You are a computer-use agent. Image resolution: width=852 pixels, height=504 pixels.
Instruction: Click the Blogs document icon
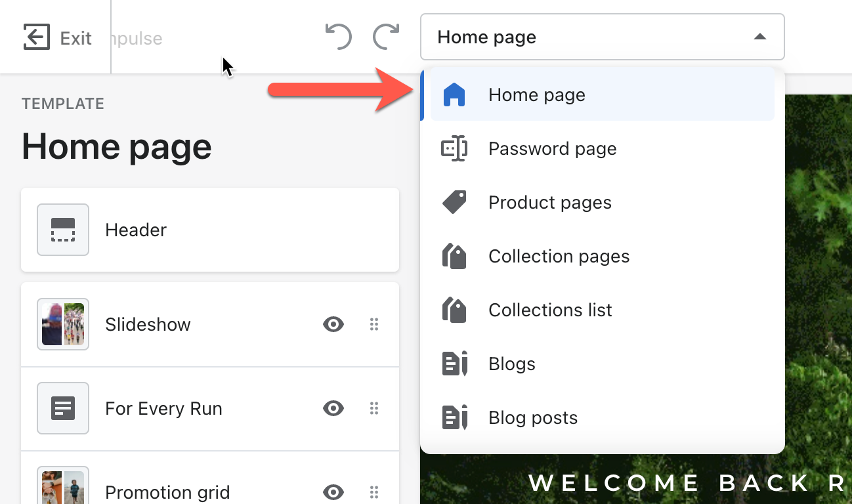455,364
